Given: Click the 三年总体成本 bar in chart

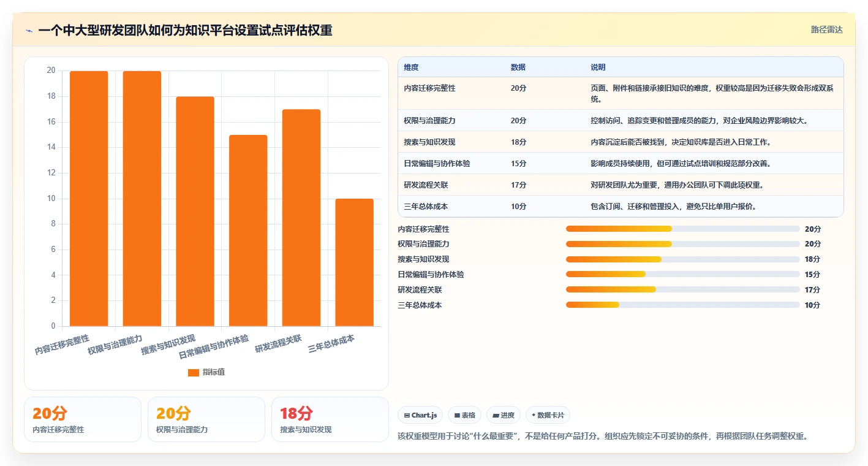Looking at the screenshot, I should 354,262.
